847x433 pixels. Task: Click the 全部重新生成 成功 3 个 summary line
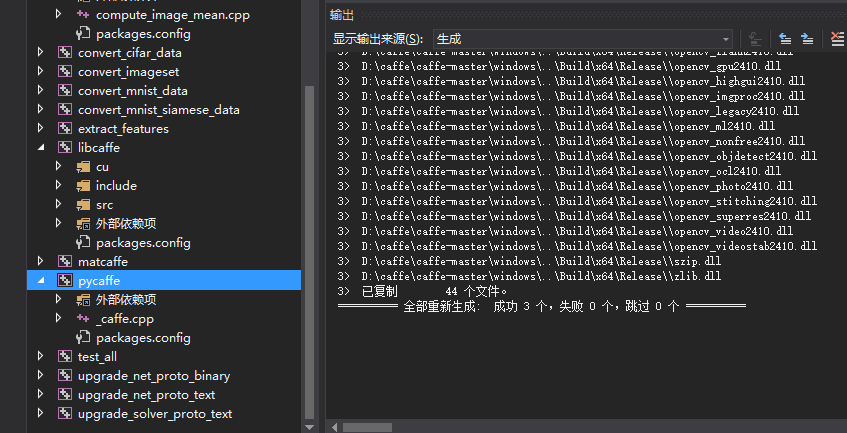point(542,307)
